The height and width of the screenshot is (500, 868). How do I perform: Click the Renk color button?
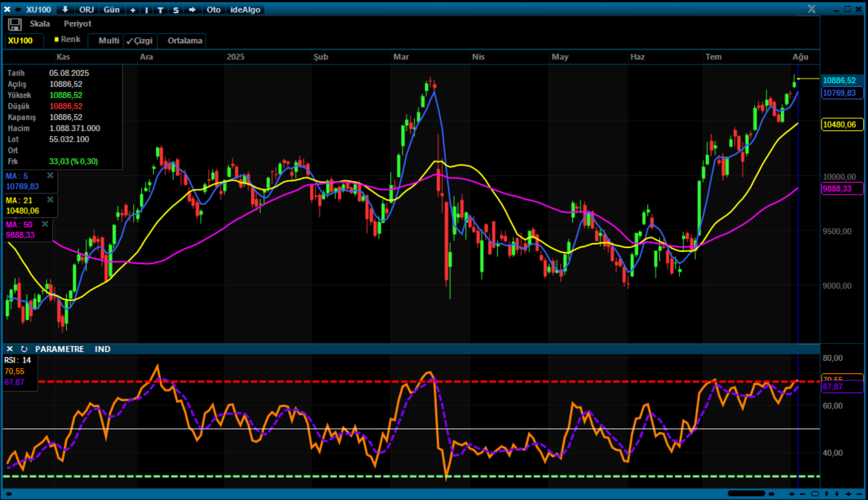[67, 39]
